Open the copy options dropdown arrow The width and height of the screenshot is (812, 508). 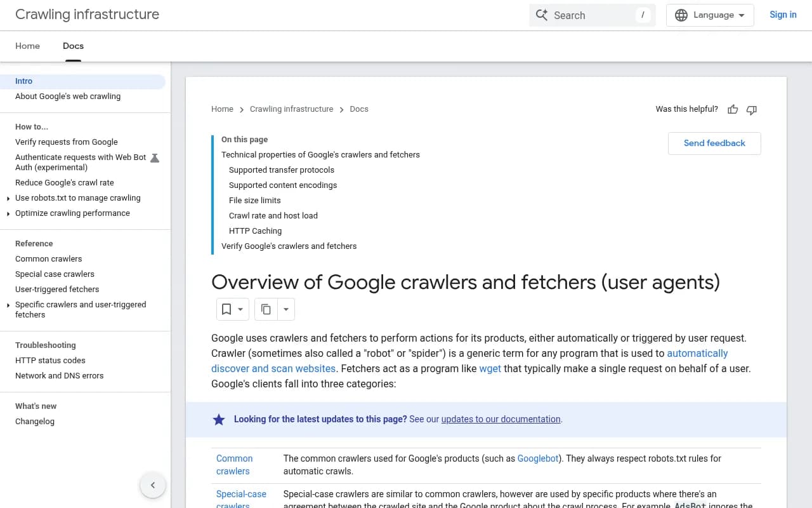coord(286,309)
